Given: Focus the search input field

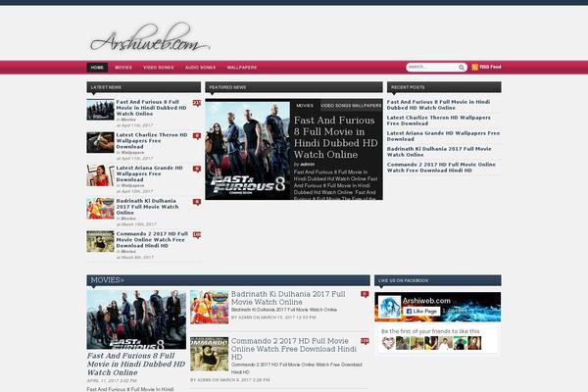Looking at the screenshot, I should (432, 68).
